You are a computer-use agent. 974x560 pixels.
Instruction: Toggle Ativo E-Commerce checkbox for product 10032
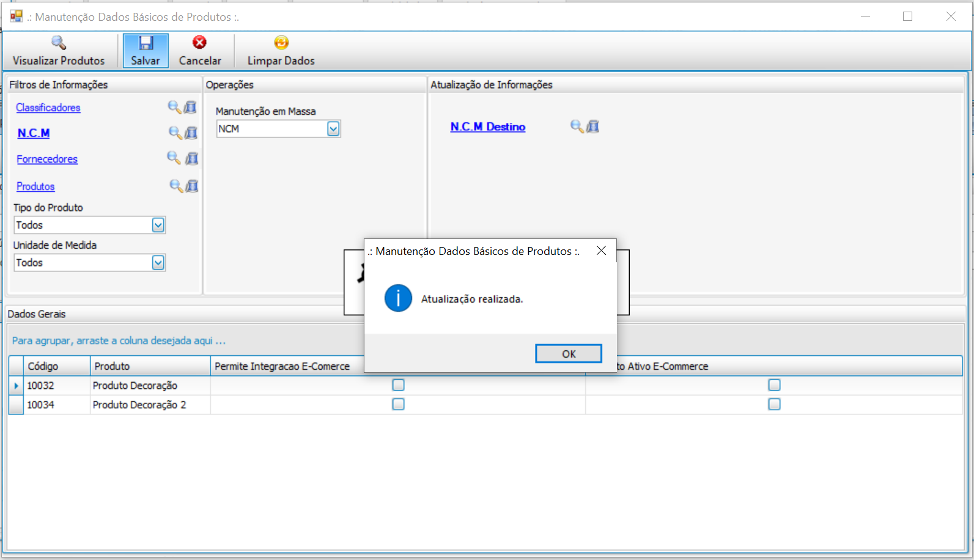point(774,385)
